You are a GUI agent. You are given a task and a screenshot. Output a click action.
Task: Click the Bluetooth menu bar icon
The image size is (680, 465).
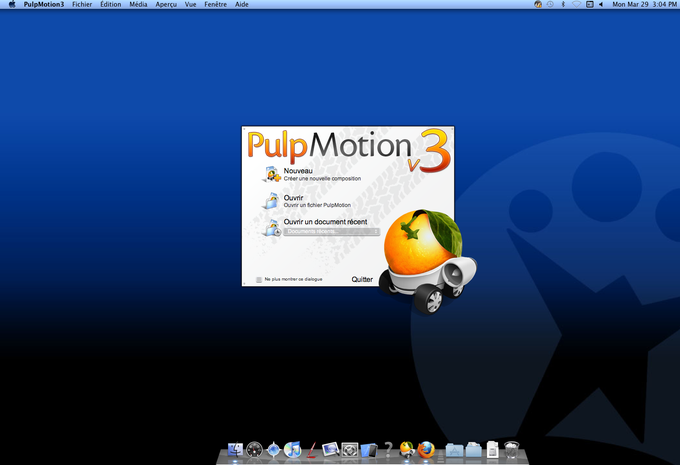click(x=563, y=4)
